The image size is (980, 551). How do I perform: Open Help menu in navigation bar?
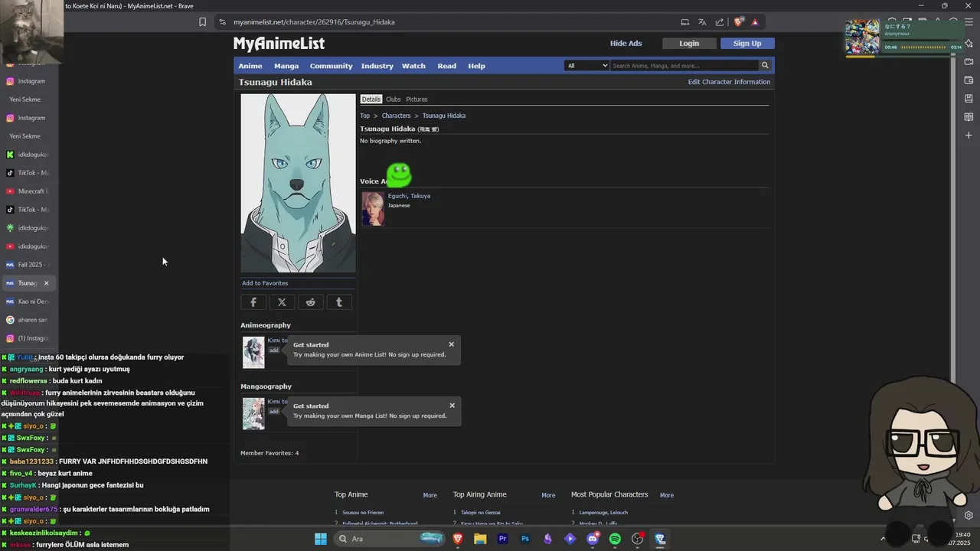pos(477,66)
